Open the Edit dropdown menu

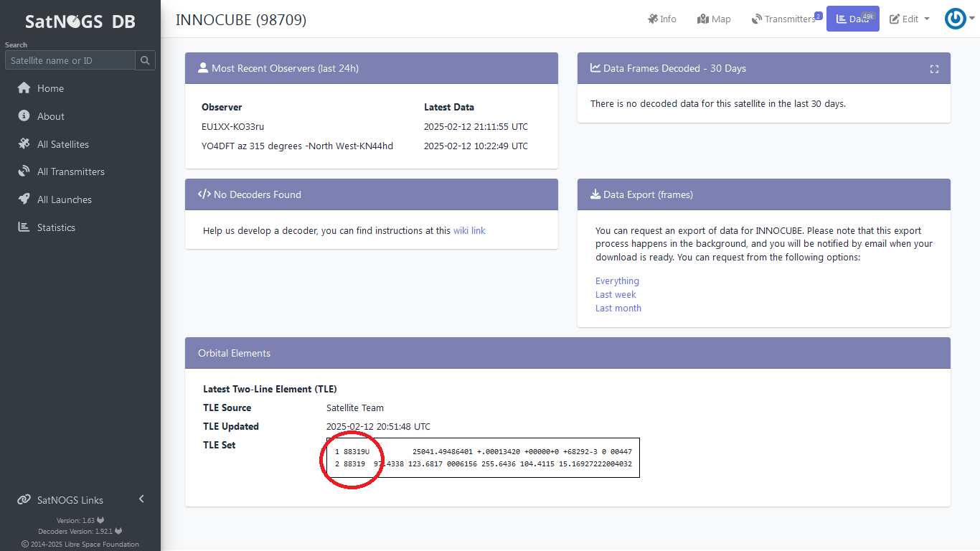tap(909, 19)
